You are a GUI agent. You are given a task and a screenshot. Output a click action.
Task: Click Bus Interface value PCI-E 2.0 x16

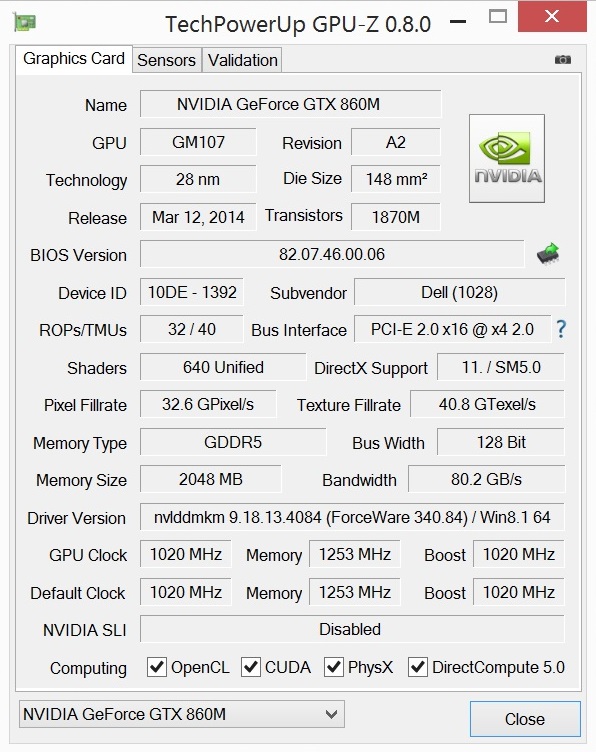(x=452, y=329)
